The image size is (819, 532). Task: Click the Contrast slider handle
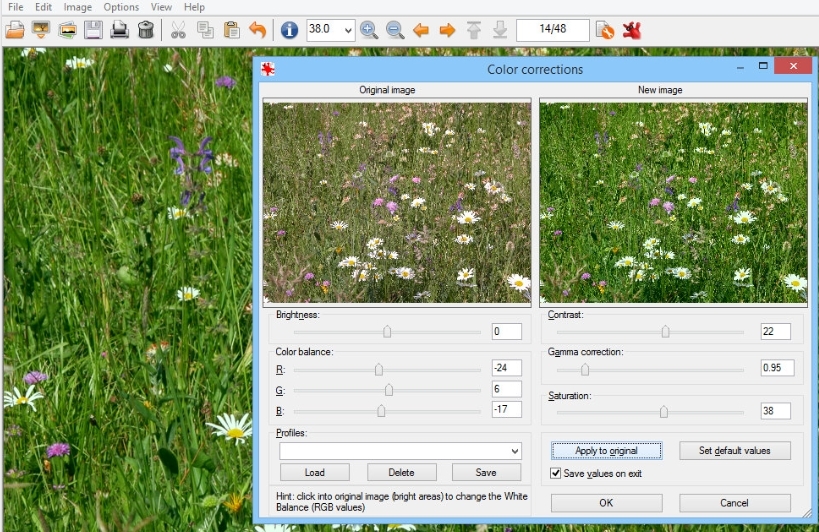665,332
